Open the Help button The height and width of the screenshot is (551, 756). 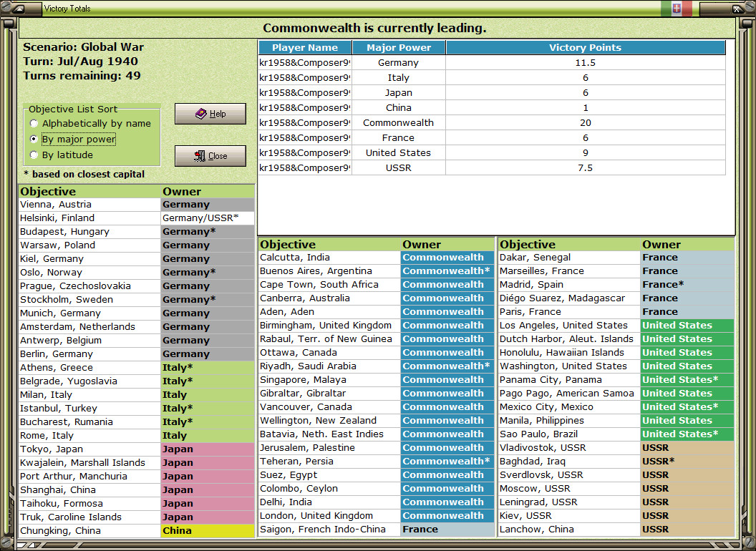pyautogui.click(x=210, y=114)
